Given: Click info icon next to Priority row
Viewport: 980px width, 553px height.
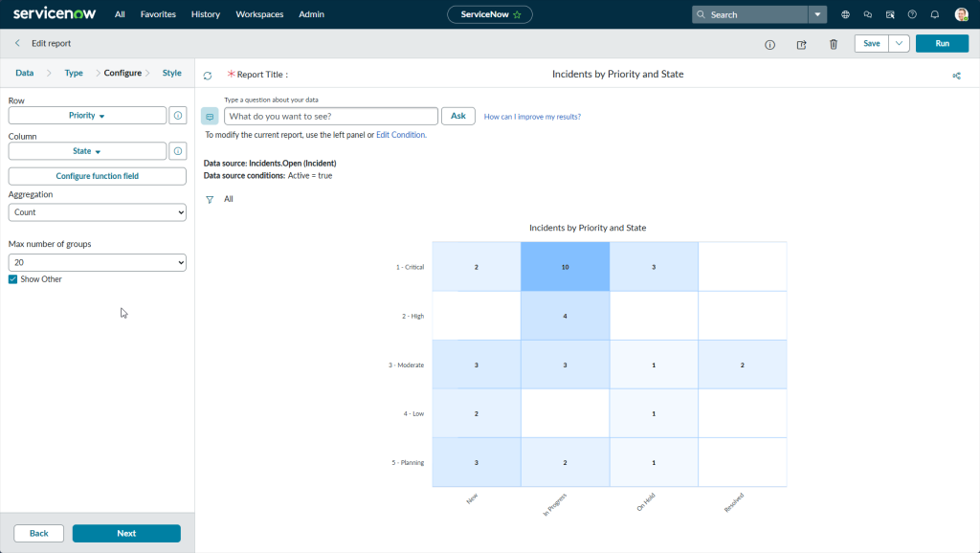Looking at the screenshot, I should (x=177, y=116).
